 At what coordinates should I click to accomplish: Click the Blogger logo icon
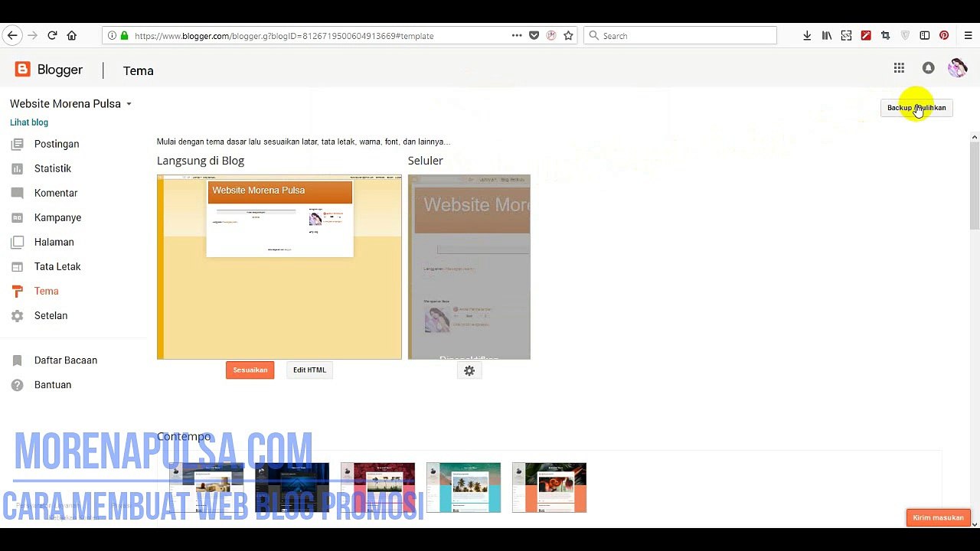click(x=23, y=70)
